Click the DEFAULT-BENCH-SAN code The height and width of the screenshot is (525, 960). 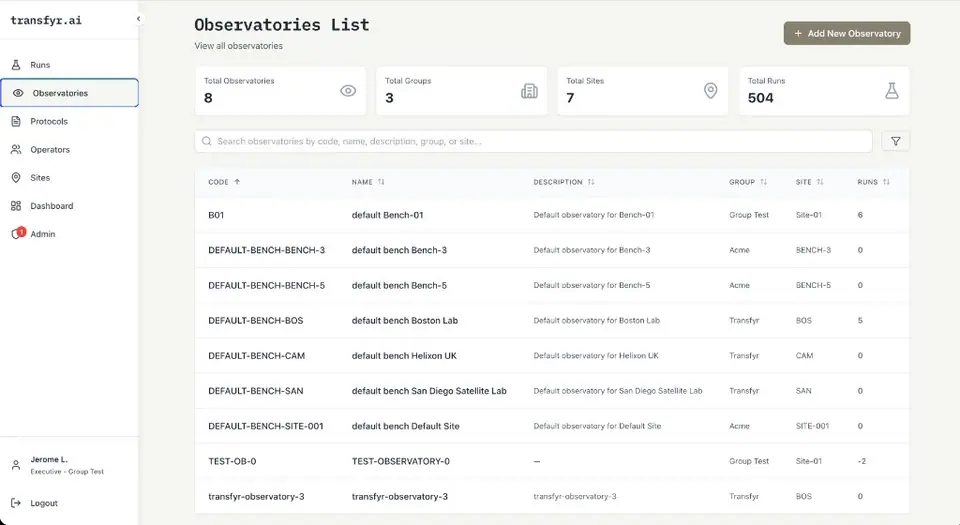(x=255, y=391)
